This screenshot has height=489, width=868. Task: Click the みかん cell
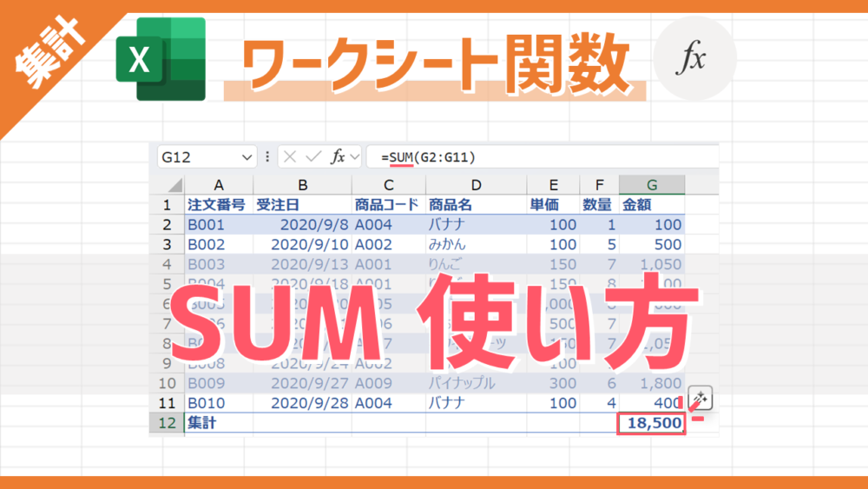[476, 244]
